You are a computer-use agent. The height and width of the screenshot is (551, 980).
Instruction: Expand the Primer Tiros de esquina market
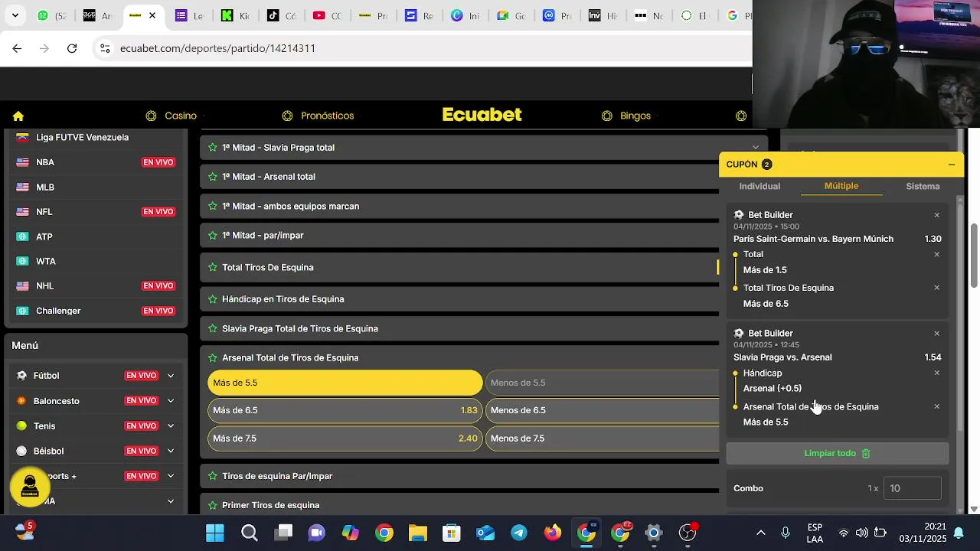[x=459, y=505]
